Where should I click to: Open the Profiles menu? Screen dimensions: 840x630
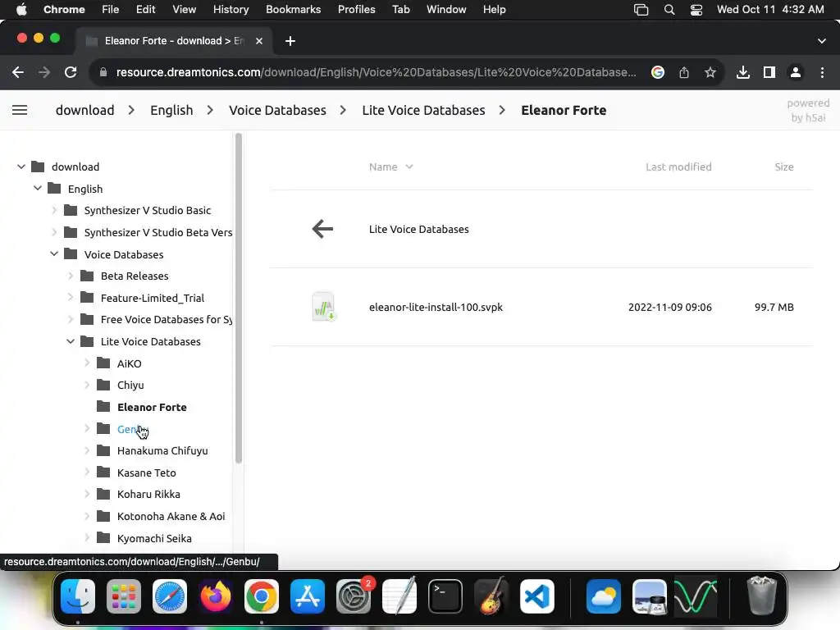(x=356, y=10)
